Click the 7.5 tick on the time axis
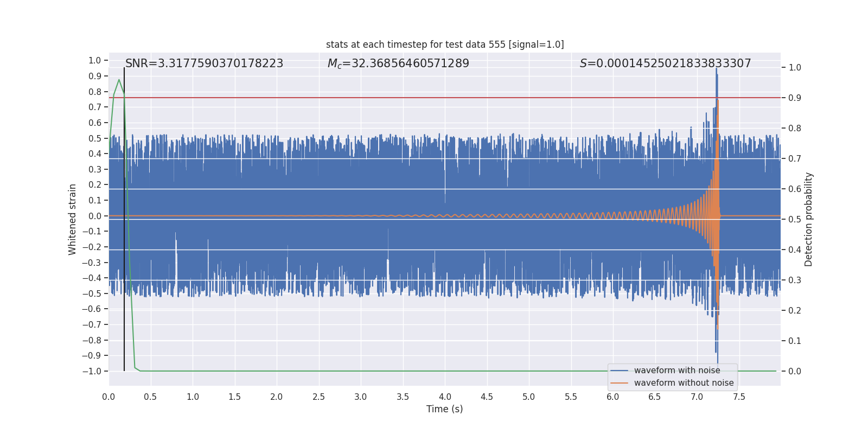The image size is (868, 434). [x=739, y=397]
